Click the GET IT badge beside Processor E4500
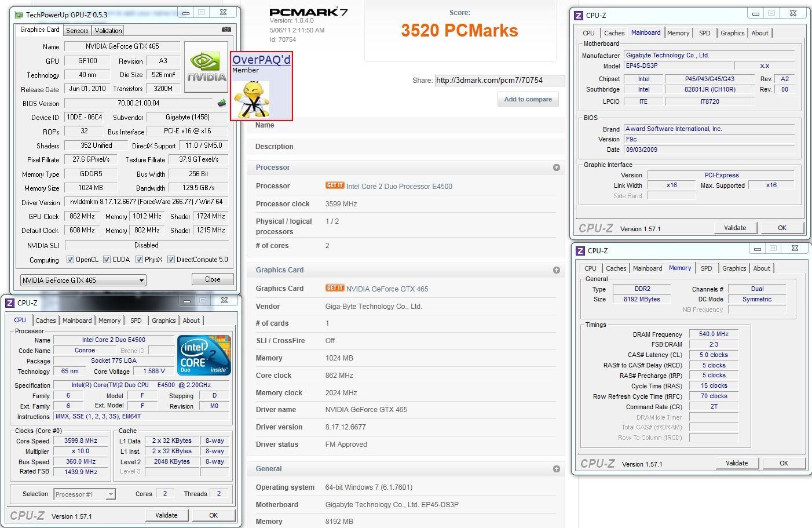The width and height of the screenshot is (812, 528). [x=335, y=185]
